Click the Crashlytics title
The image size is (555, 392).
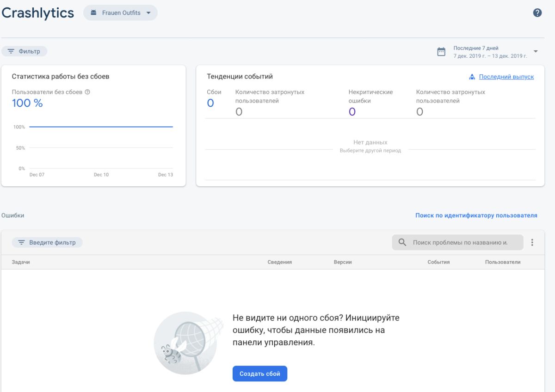tap(38, 13)
